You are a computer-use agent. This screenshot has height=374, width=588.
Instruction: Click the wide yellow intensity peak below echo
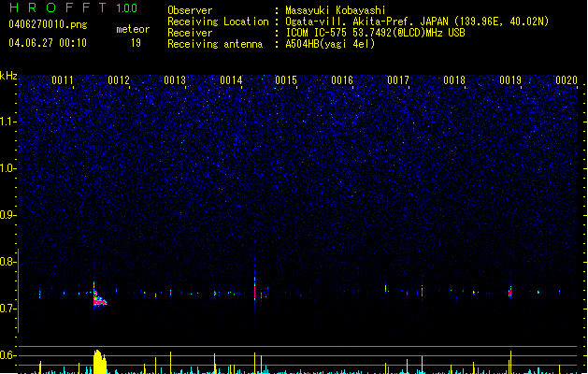tap(100, 362)
